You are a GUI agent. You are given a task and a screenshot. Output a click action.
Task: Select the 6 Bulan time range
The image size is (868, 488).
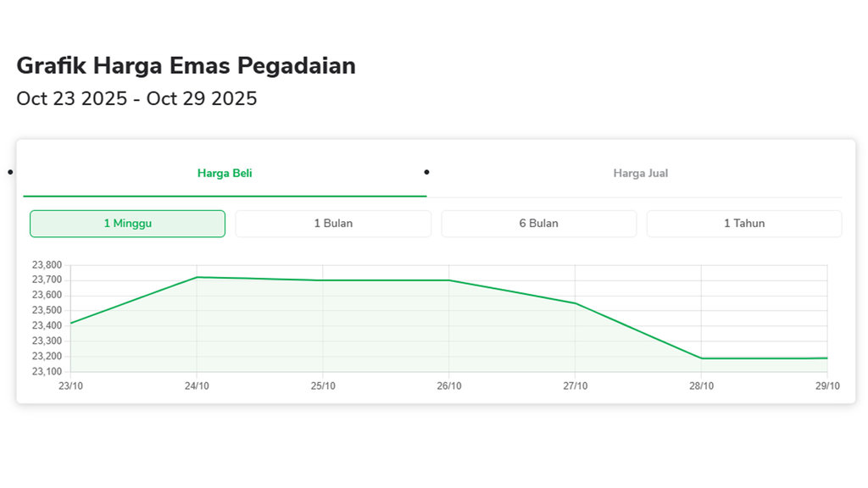pyautogui.click(x=538, y=223)
